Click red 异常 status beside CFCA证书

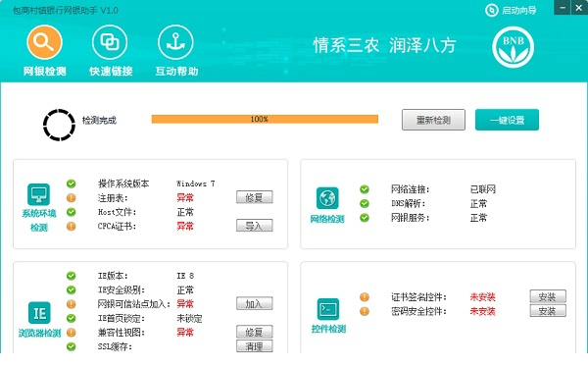tap(185, 226)
